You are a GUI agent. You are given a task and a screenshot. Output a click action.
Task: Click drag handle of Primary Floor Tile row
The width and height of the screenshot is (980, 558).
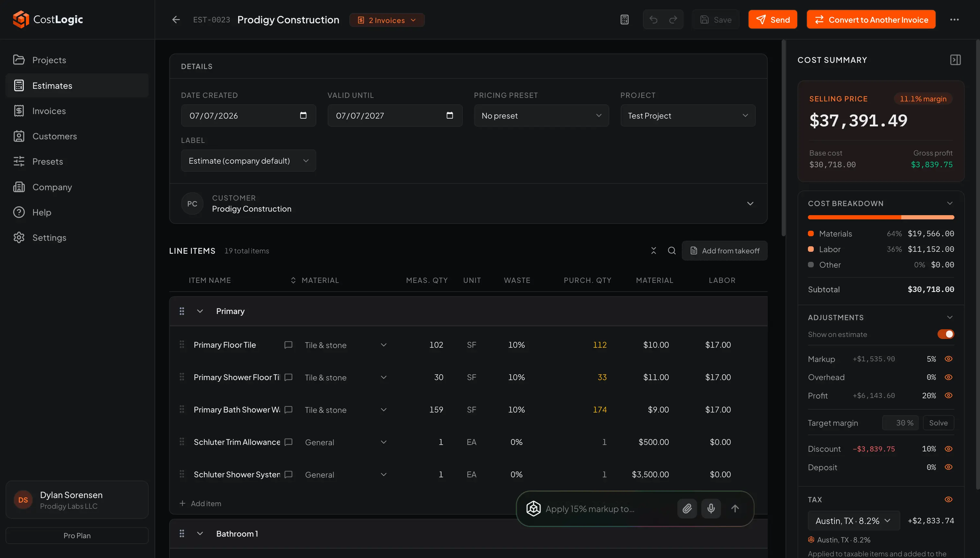[182, 344]
